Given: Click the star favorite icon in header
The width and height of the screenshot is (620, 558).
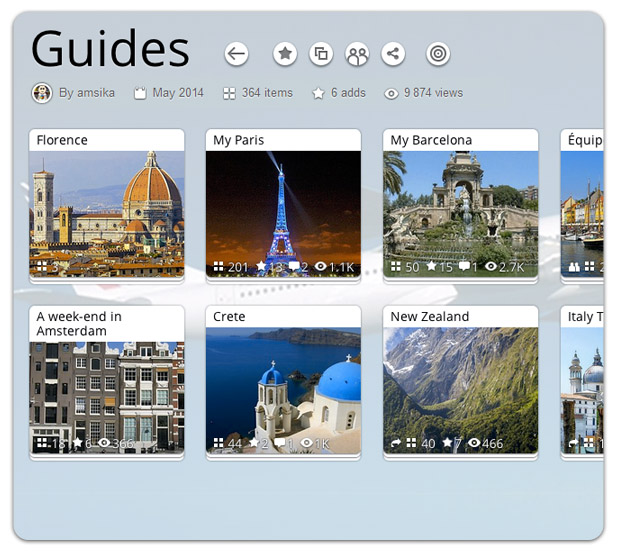Looking at the screenshot, I should point(285,54).
